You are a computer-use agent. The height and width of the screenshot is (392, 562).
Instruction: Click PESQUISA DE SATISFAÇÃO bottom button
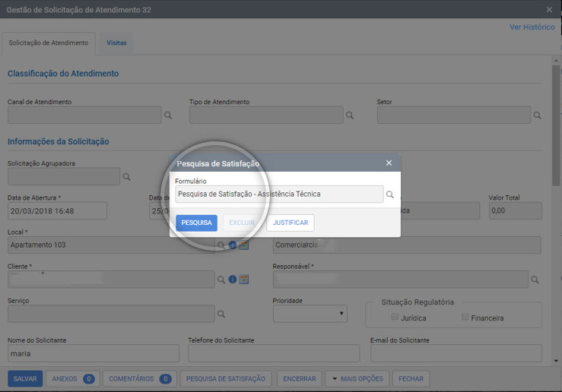(226, 379)
